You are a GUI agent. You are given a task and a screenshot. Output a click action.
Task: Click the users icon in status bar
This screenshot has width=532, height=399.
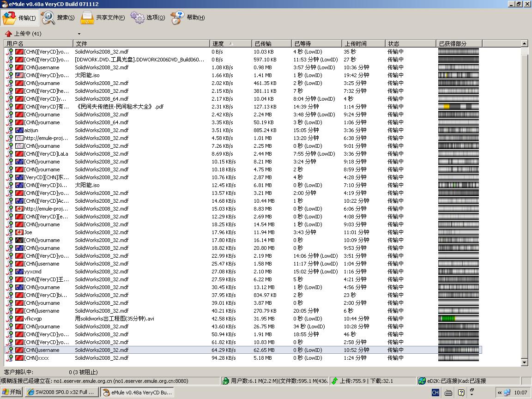226,381
